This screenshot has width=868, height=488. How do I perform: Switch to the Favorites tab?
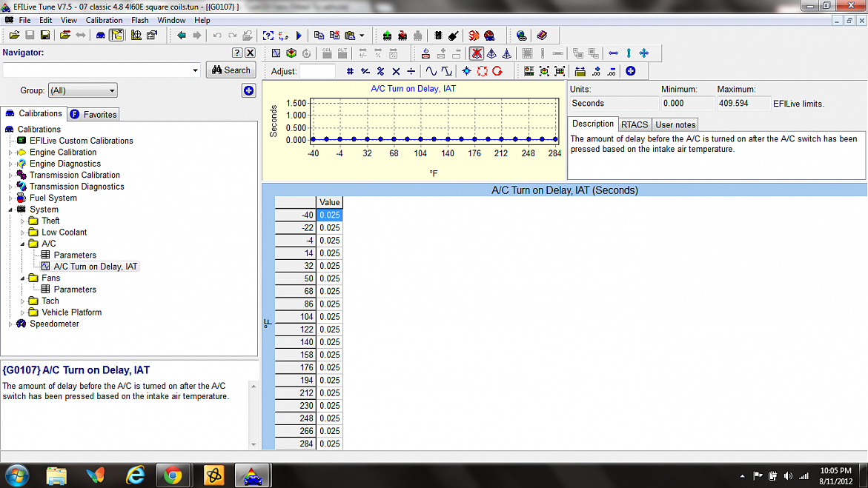93,114
